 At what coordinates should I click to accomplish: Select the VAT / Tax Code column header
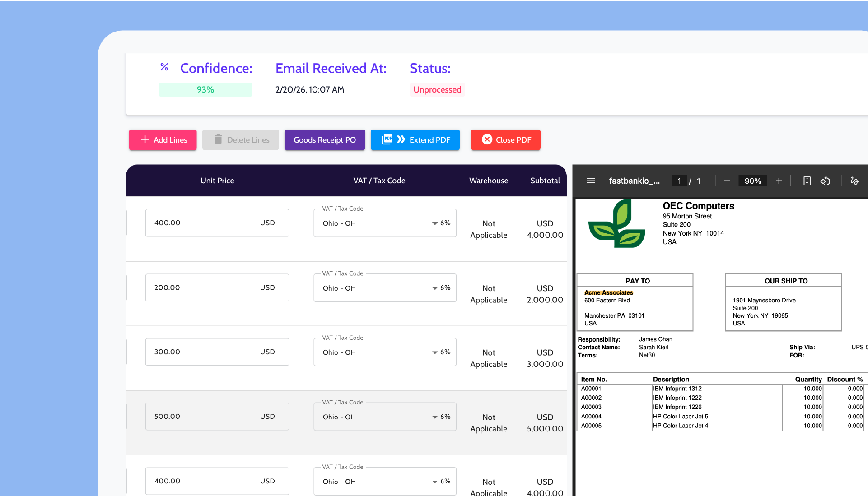pos(379,181)
